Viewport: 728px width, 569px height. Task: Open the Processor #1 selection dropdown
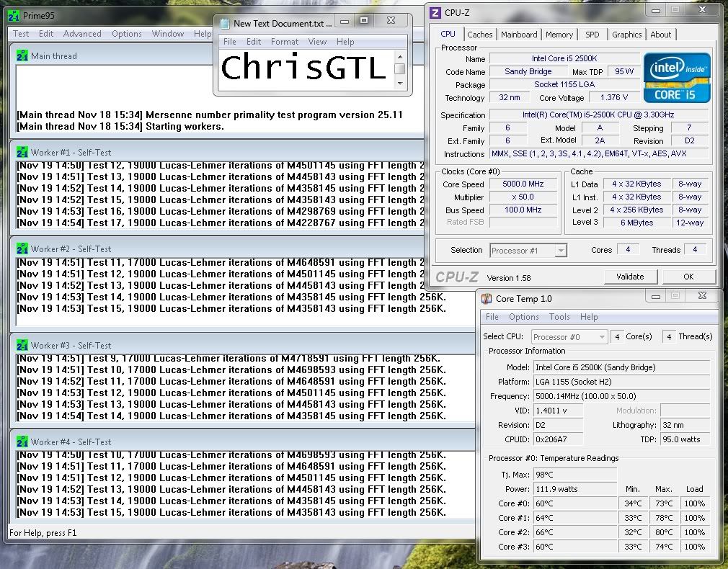[x=528, y=251]
